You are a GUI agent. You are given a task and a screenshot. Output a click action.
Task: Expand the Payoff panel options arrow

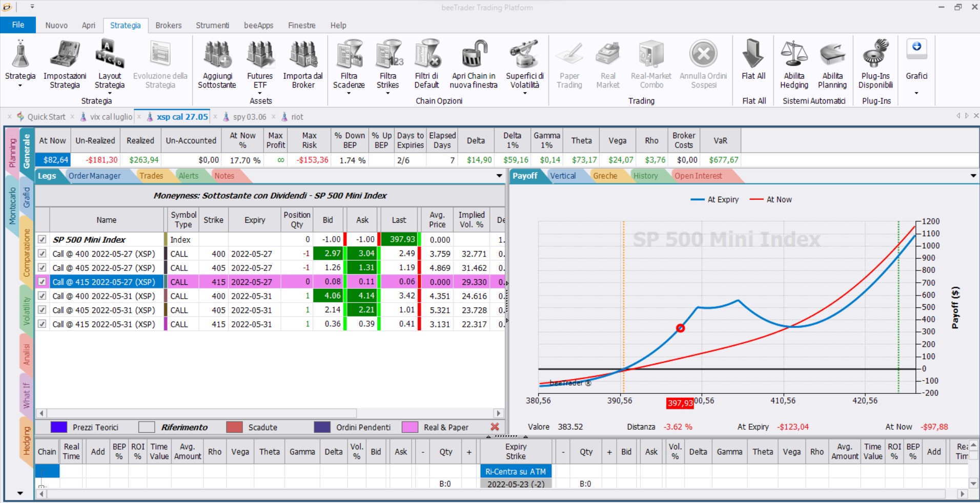tap(973, 176)
